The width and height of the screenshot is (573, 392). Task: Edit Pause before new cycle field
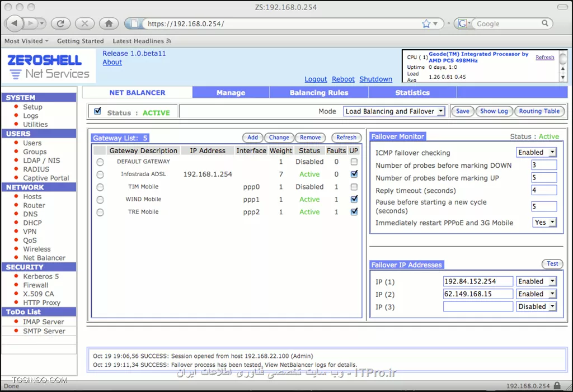click(544, 206)
